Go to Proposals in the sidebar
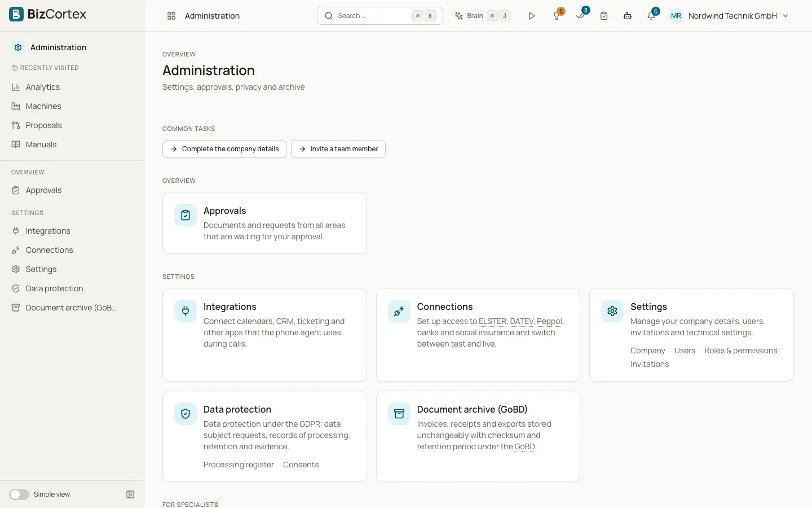Image resolution: width=812 pixels, height=508 pixels. pos(72,125)
